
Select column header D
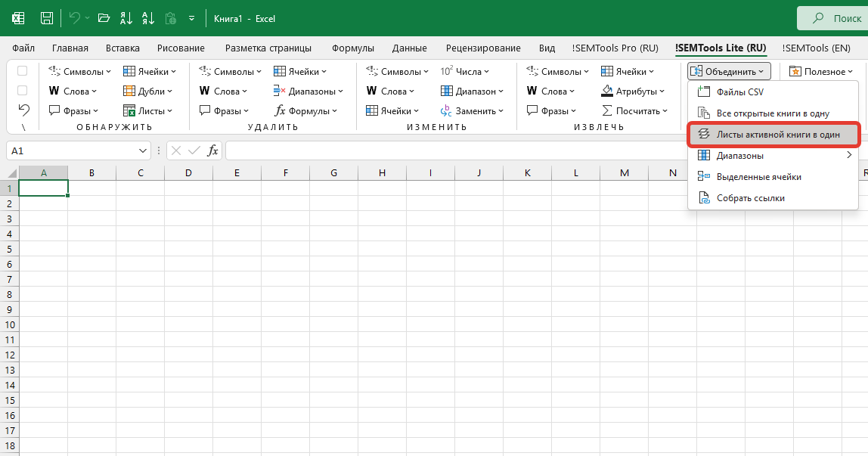[188, 172]
